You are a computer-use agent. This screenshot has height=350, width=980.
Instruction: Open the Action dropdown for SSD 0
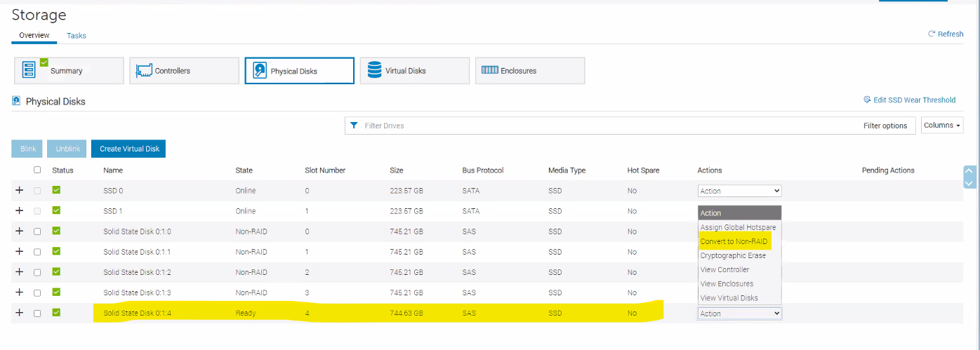[739, 191]
